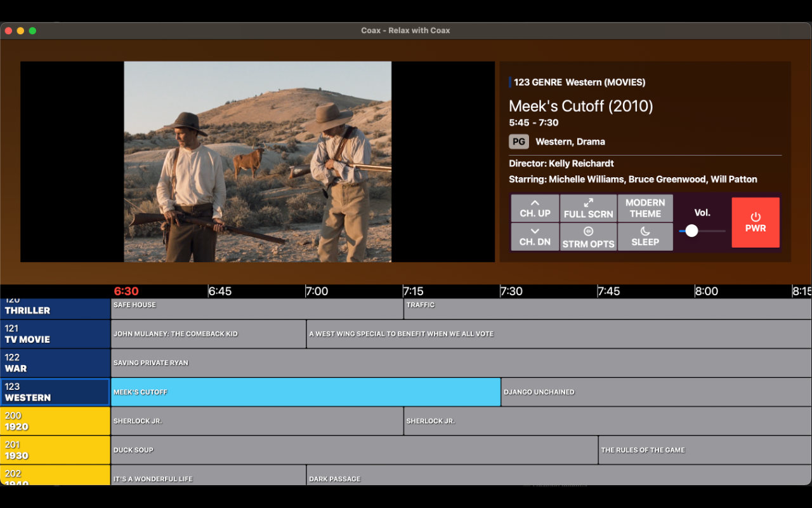Click the 7:15 time marker
This screenshot has height=508, width=812.
(414, 291)
